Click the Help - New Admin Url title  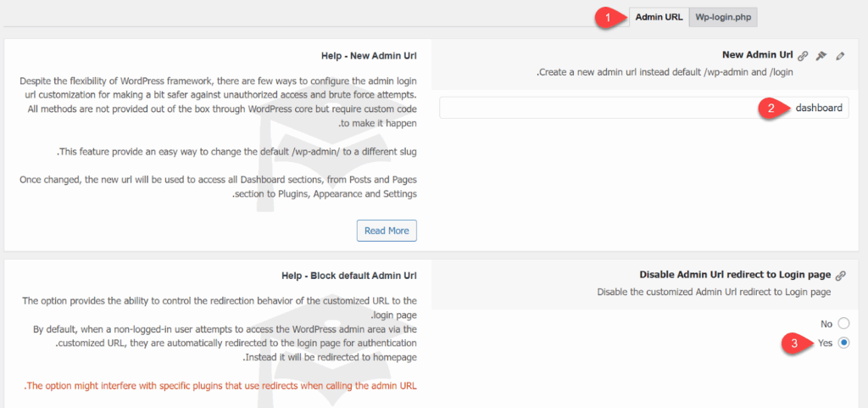pyautogui.click(x=369, y=56)
